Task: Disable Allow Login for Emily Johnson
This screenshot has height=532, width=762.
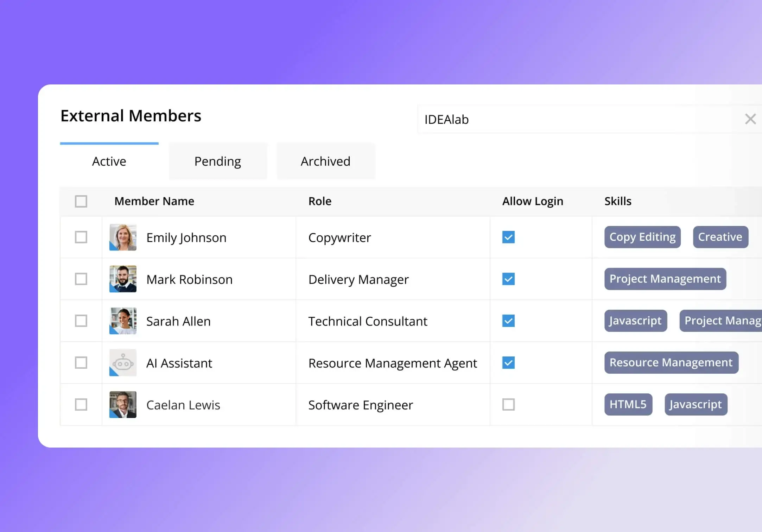Action: (x=508, y=237)
